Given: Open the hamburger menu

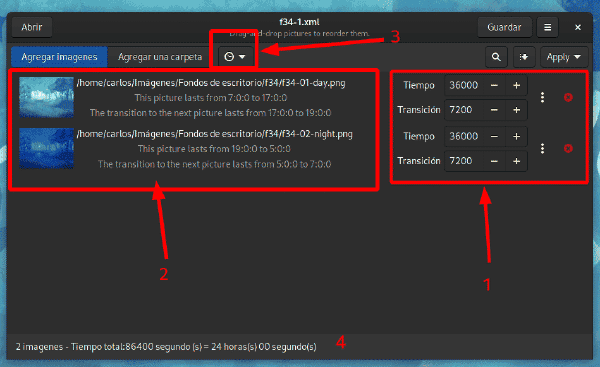Looking at the screenshot, I should [x=548, y=27].
